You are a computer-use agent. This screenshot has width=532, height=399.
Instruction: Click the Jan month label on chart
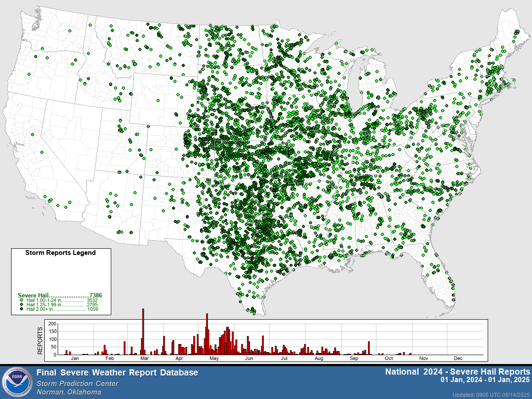click(75, 358)
